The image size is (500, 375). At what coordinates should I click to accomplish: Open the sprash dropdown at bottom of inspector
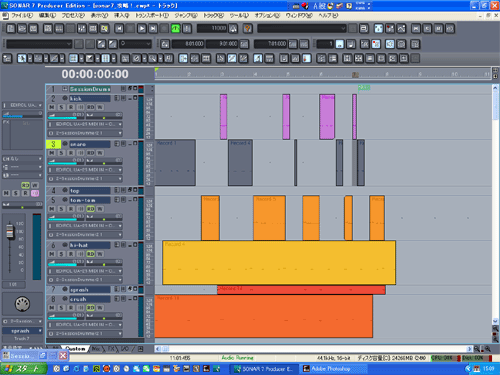click(22, 331)
